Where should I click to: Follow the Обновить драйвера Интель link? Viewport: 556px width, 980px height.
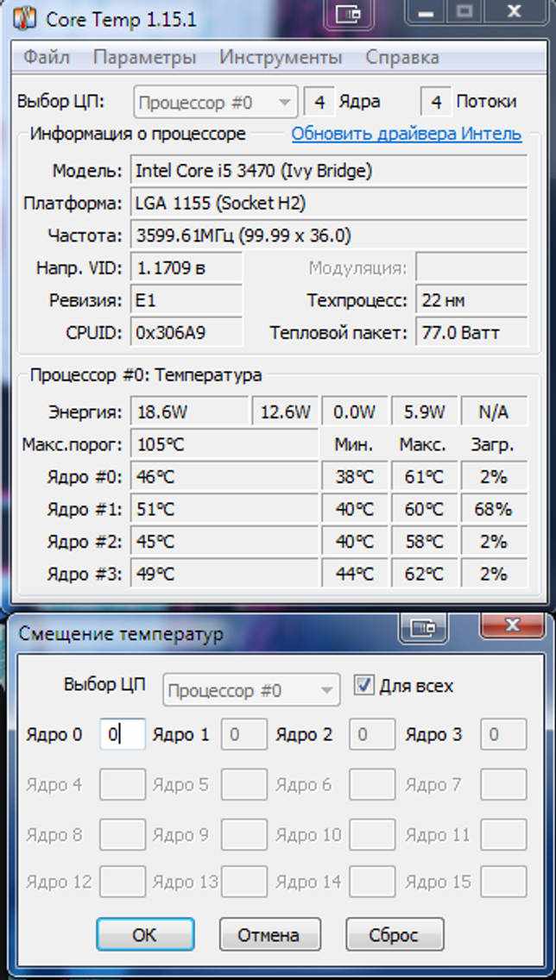click(x=407, y=133)
